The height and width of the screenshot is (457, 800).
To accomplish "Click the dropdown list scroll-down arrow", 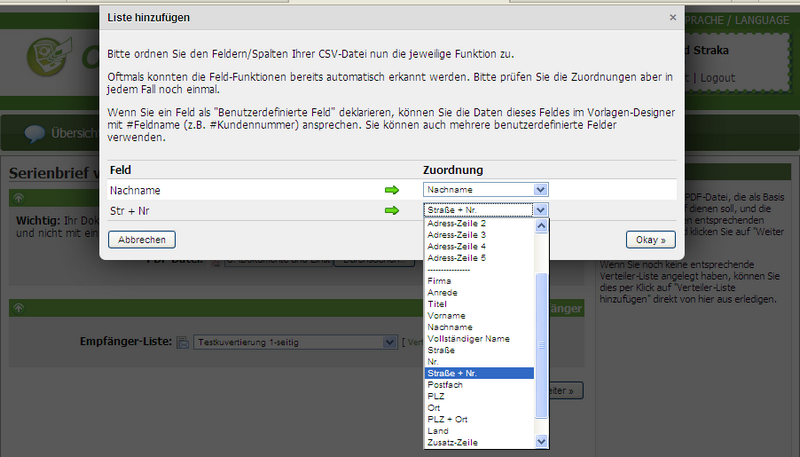I will [x=541, y=441].
